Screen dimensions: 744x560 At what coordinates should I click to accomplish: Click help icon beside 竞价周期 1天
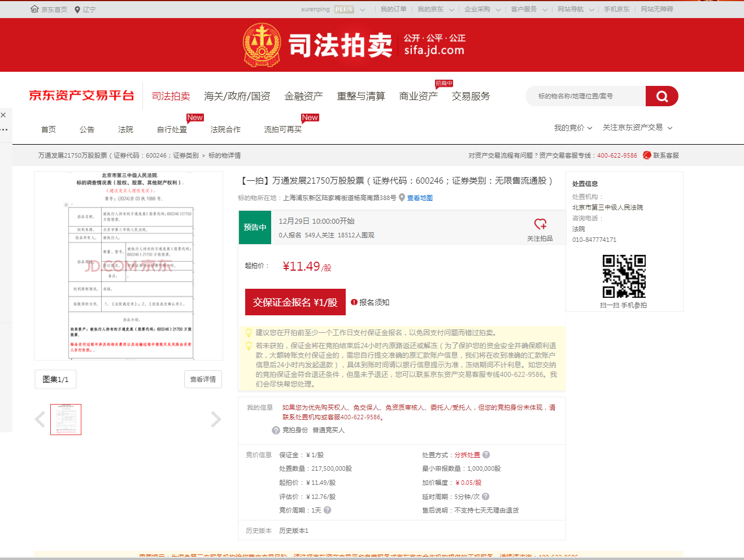coord(327,510)
